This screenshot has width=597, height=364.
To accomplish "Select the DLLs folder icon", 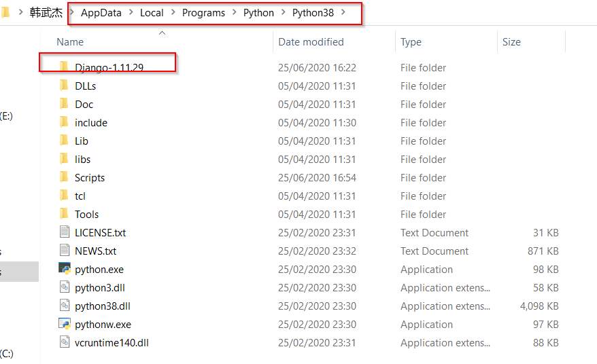I will pos(64,86).
